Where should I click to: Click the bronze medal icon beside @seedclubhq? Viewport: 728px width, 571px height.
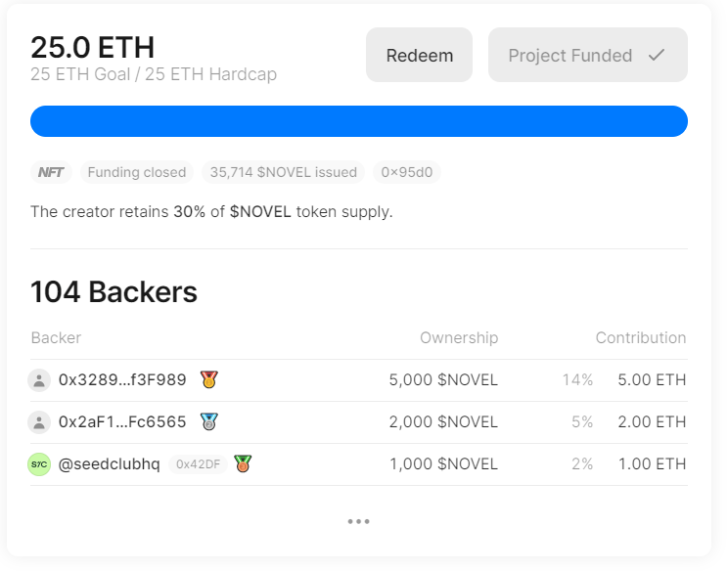point(243,464)
